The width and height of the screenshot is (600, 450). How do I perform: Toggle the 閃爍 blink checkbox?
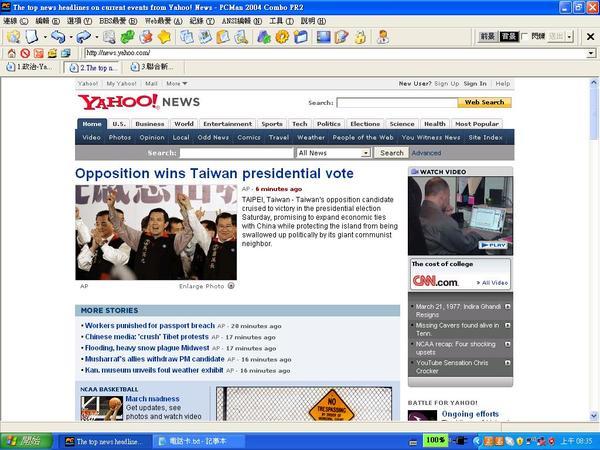click(x=525, y=36)
